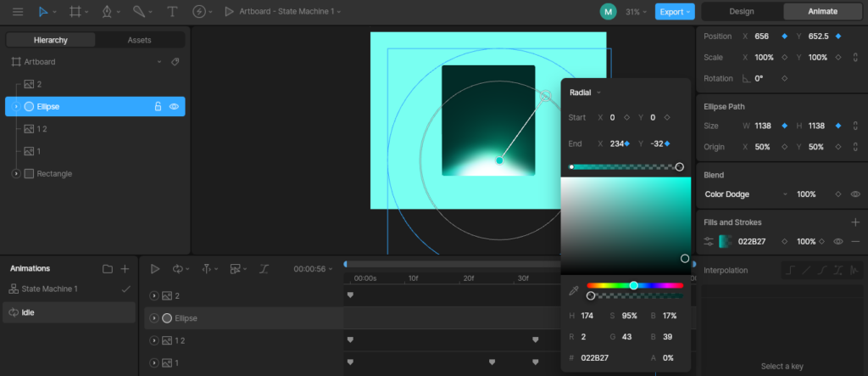Click the tag icon next to Artboard
The height and width of the screenshot is (376, 868).
pos(175,62)
